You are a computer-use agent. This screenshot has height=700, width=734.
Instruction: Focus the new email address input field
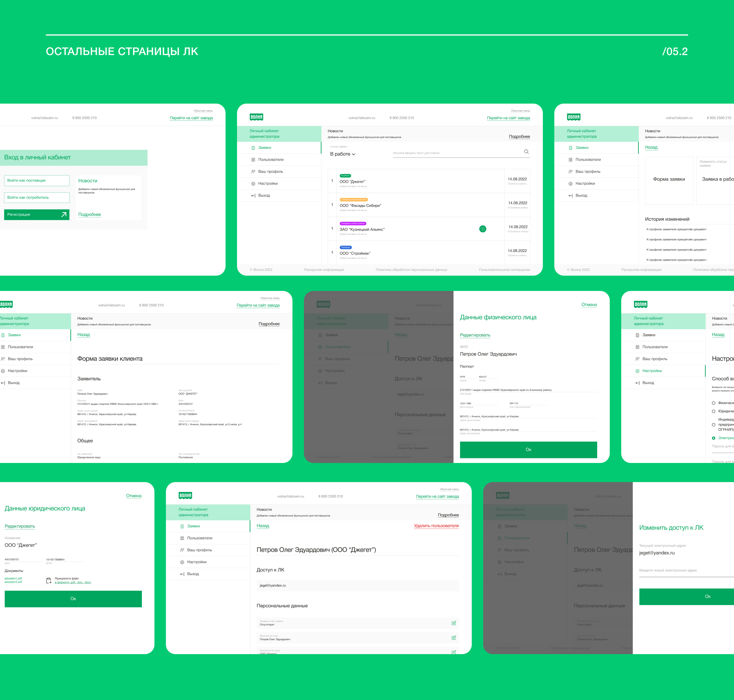point(684,571)
